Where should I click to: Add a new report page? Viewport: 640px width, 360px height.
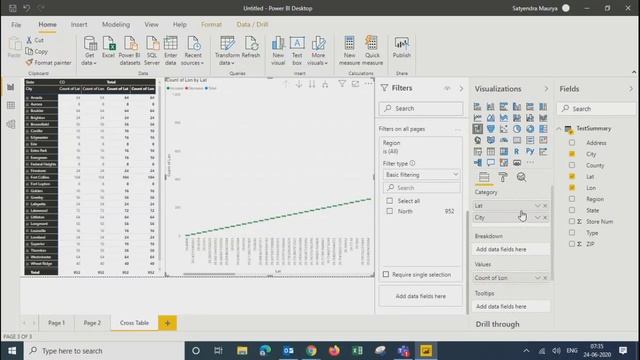tap(167, 323)
